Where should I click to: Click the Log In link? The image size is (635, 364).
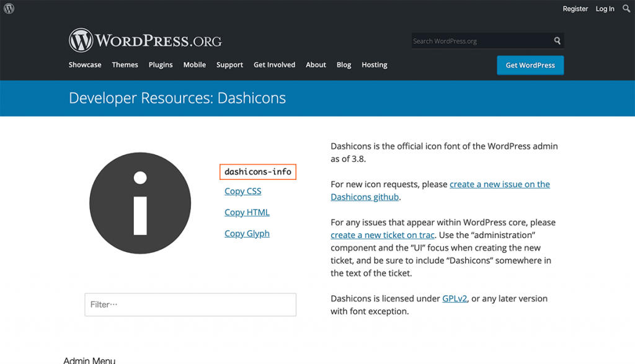point(605,9)
